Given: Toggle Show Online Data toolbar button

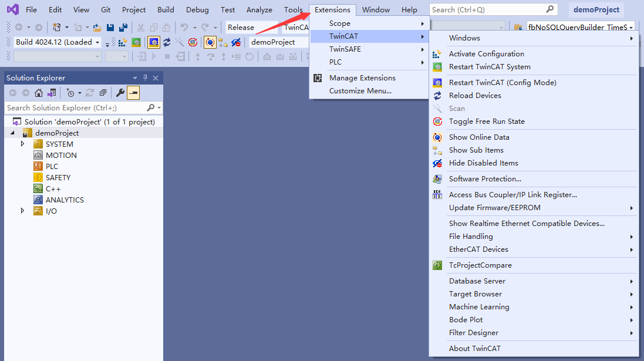Looking at the screenshot, I should [x=210, y=42].
